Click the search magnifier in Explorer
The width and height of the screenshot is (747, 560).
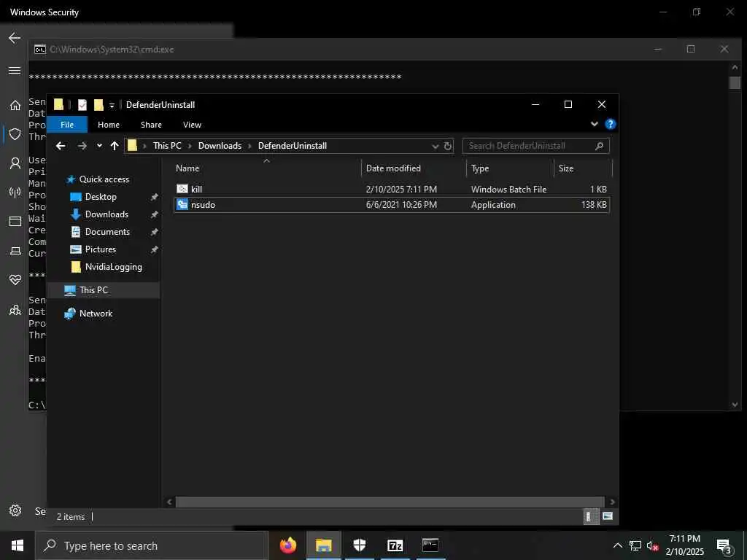point(600,146)
